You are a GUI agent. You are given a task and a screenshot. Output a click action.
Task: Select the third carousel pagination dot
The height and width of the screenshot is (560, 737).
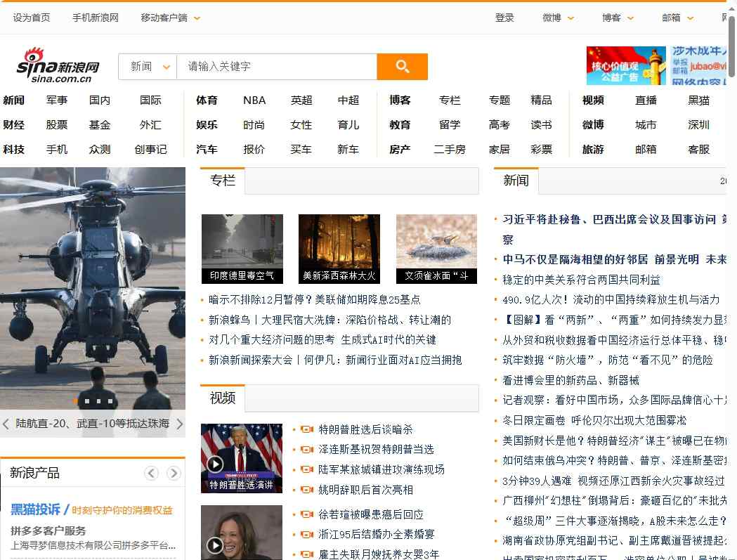click(x=98, y=400)
